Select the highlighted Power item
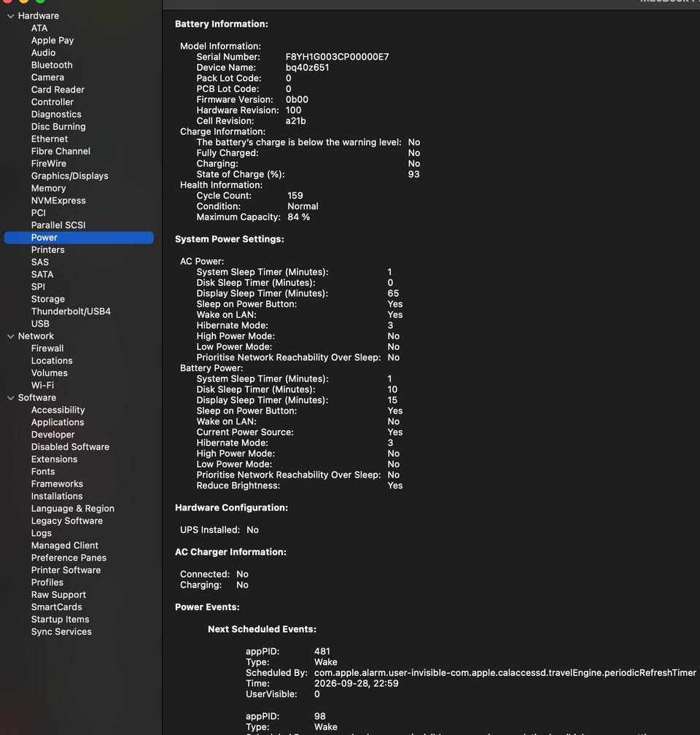Viewport: 700px width, 735px height. tap(79, 238)
